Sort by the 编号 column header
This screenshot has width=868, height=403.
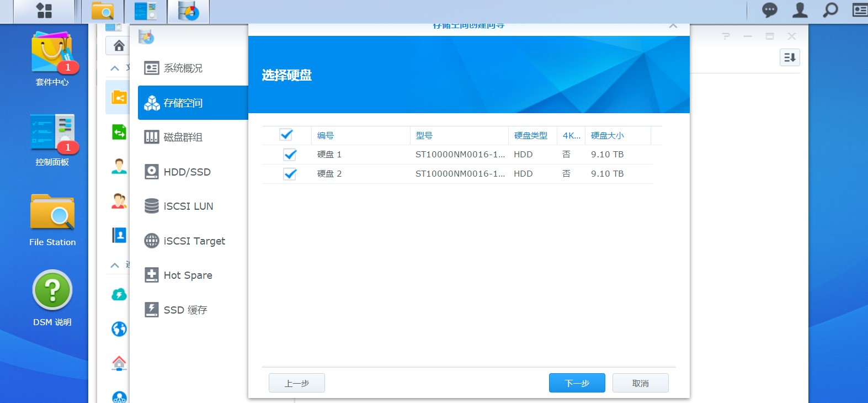point(360,135)
